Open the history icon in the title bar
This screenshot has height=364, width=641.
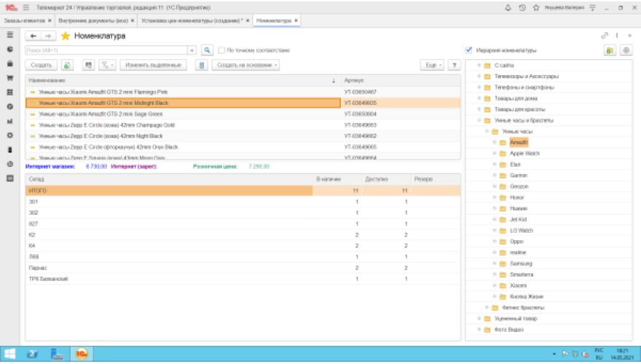(522, 8)
